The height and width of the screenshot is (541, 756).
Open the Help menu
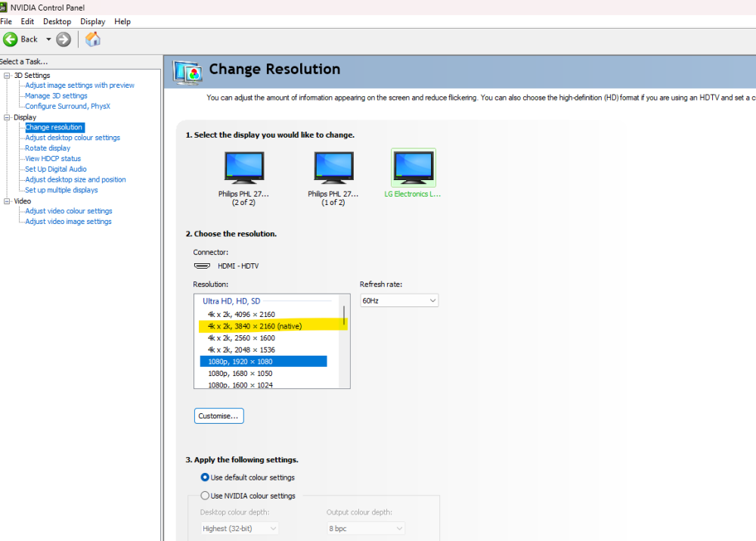click(122, 22)
